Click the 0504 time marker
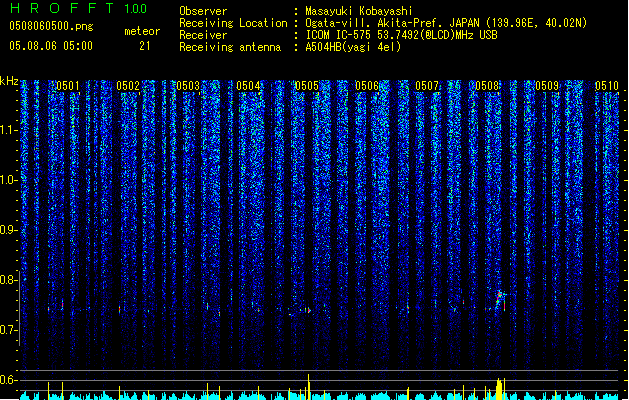Screen dimensions: 629x400 248,85
